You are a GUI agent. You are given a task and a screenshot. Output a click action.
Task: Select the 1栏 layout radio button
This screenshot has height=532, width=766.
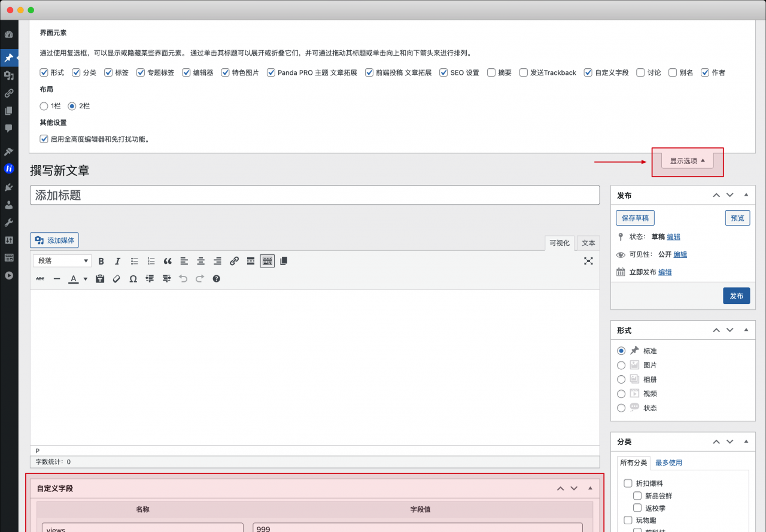click(x=44, y=106)
